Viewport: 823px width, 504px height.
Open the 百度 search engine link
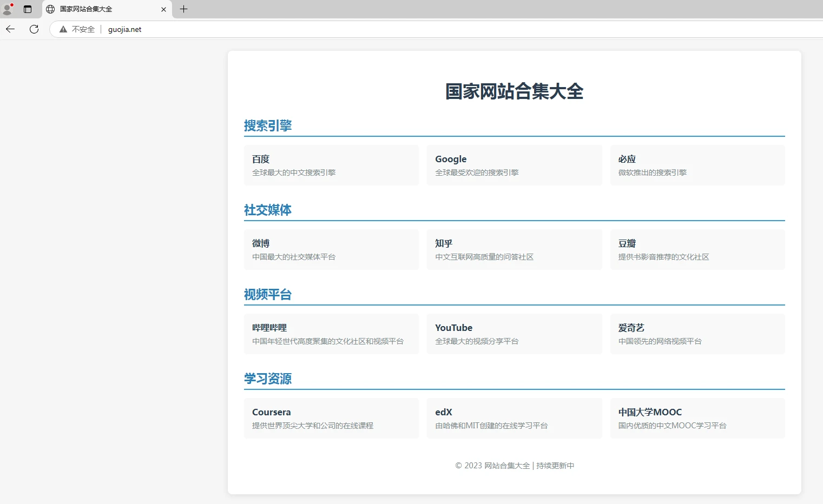(331, 165)
